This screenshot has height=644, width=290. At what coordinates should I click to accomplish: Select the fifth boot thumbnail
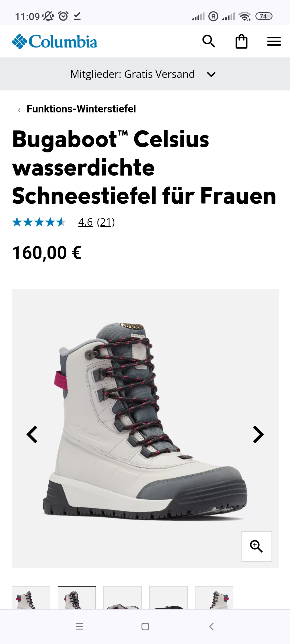tap(214, 598)
